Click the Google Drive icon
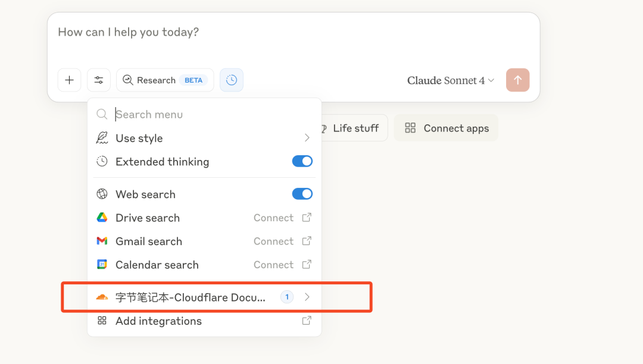 pos(102,218)
